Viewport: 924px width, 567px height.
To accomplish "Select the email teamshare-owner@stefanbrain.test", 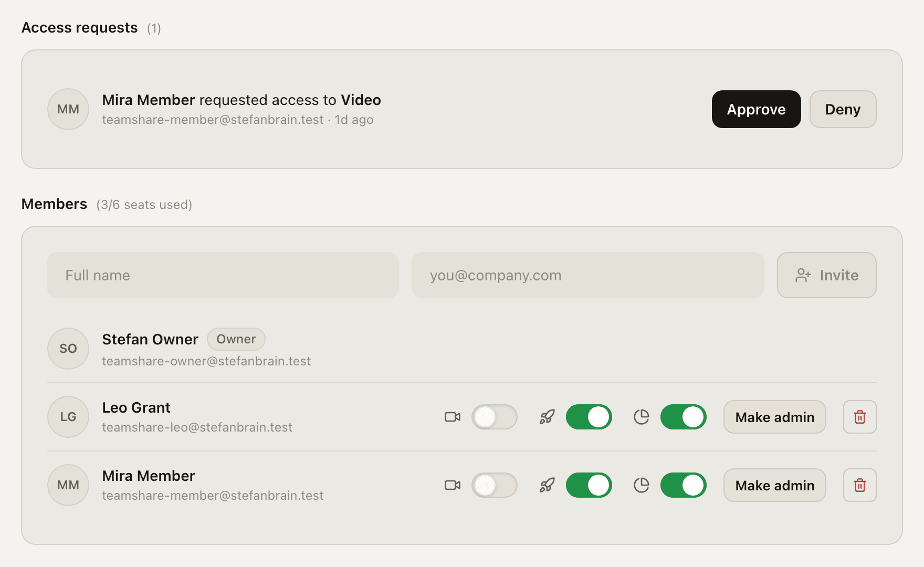I will (x=206, y=361).
